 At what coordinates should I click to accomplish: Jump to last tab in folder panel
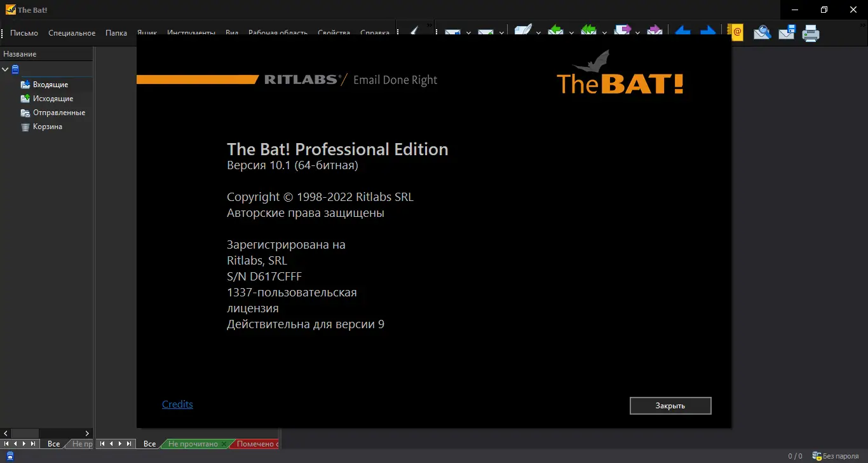tap(33, 443)
